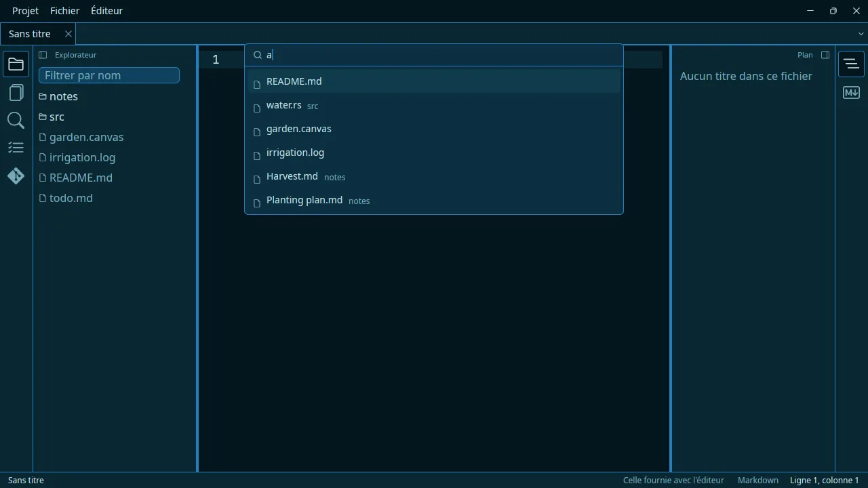Open the Fichier menu
868x488 pixels.
64,11
